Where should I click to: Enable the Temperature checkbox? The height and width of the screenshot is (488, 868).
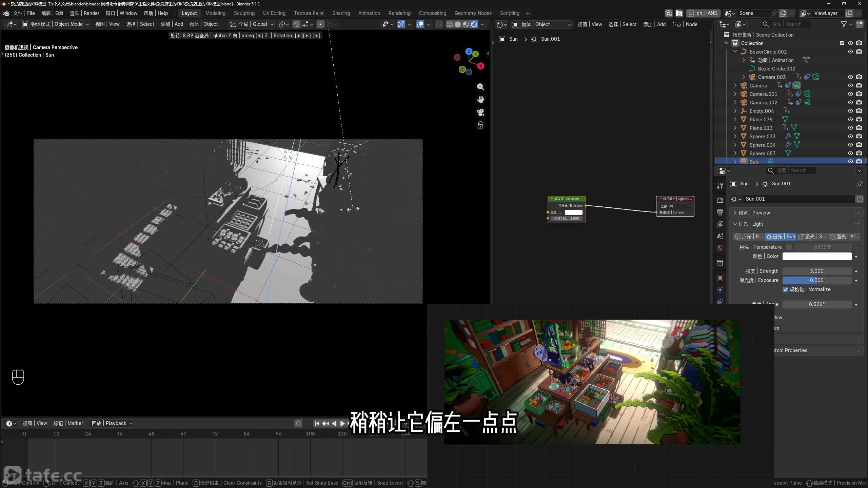[789, 247]
